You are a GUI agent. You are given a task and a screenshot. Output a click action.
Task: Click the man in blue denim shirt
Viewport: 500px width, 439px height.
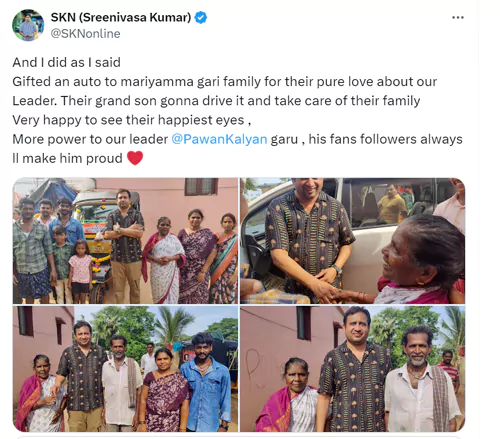(206, 383)
